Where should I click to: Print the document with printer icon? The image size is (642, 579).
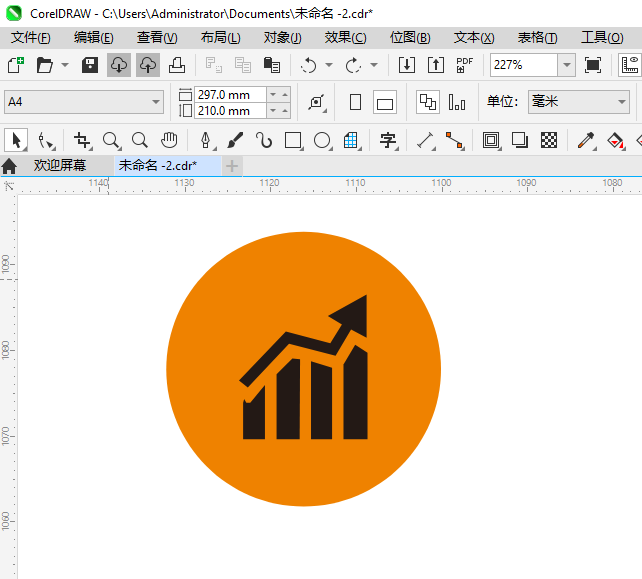177,65
